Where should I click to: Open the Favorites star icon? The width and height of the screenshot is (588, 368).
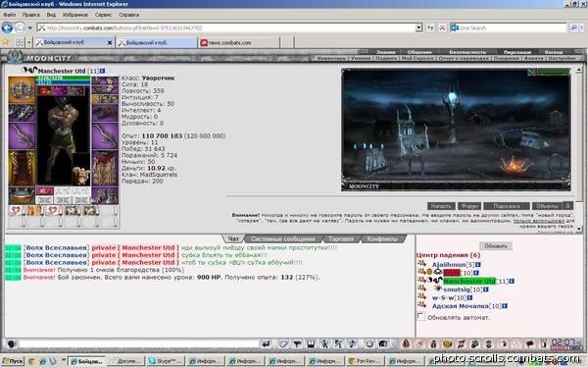point(5,42)
